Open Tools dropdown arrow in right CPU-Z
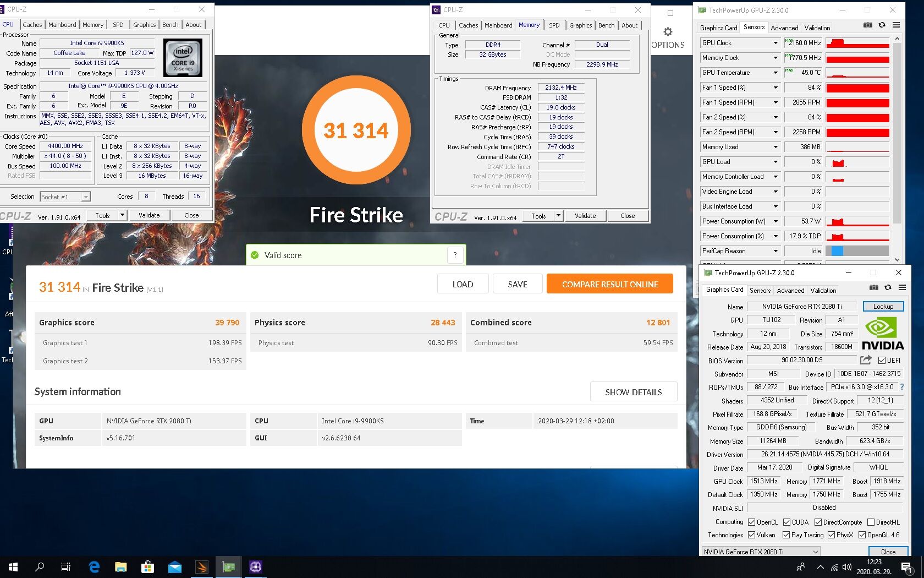 tap(558, 216)
